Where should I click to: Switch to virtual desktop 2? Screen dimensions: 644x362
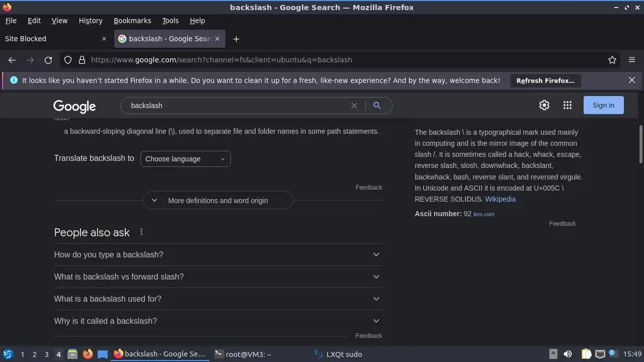coord(34,354)
